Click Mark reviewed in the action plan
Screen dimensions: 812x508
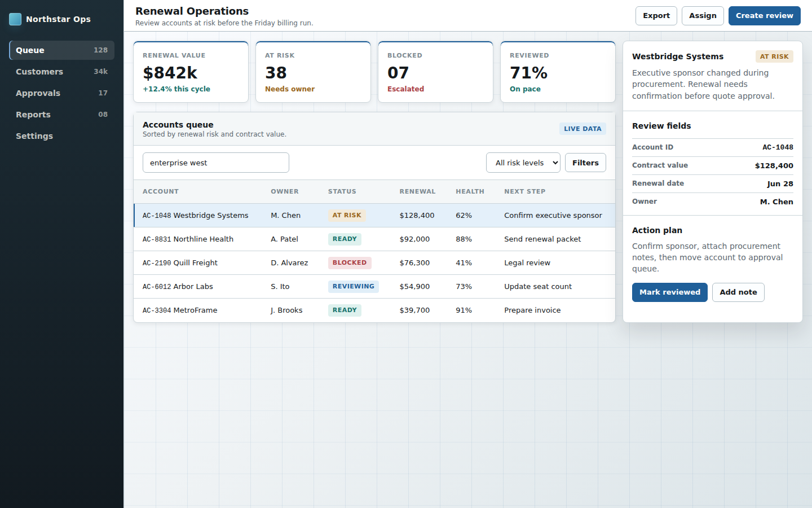669,292
